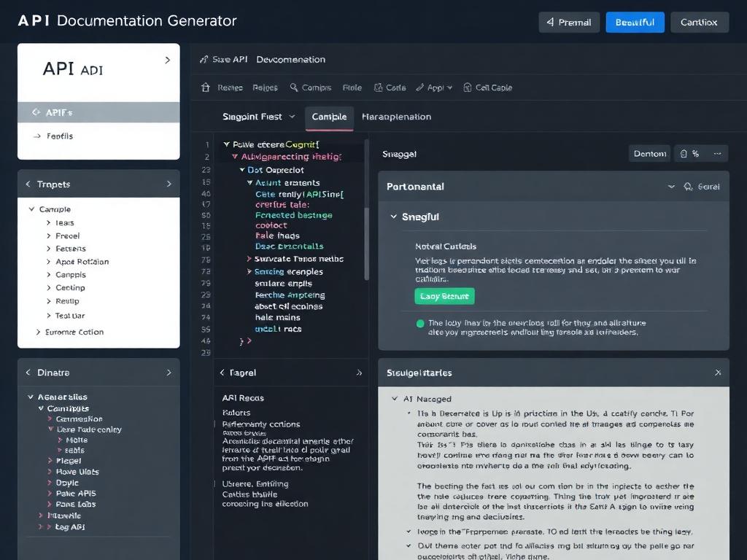
Task: Open the Portonantal panel dropdown chevron
Action: coord(671,187)
